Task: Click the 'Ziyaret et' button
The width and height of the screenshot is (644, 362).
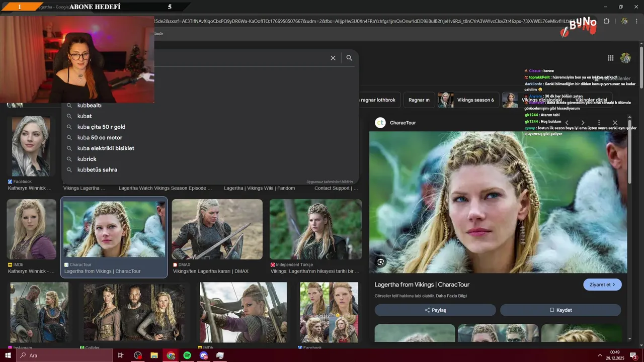Action: pyautogui.click(x=602, y=285)
